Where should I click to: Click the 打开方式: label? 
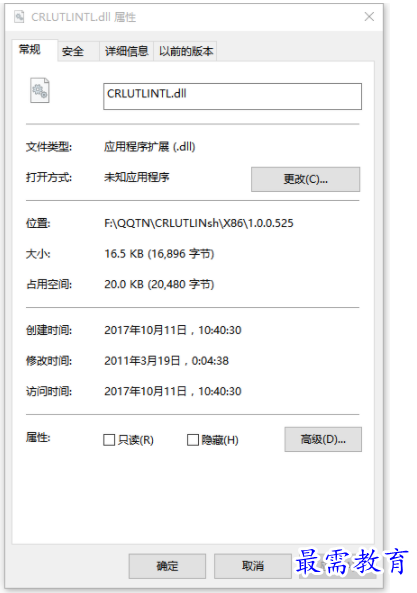coord(49,177)
